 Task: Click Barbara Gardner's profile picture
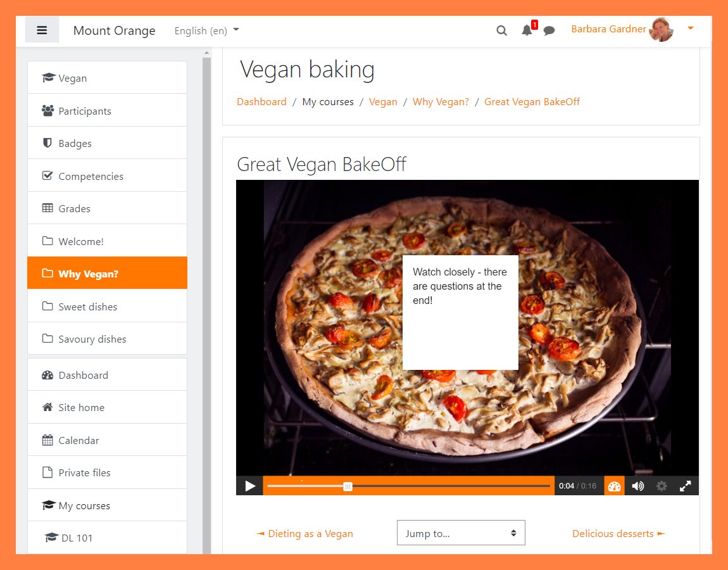(662, 29)
